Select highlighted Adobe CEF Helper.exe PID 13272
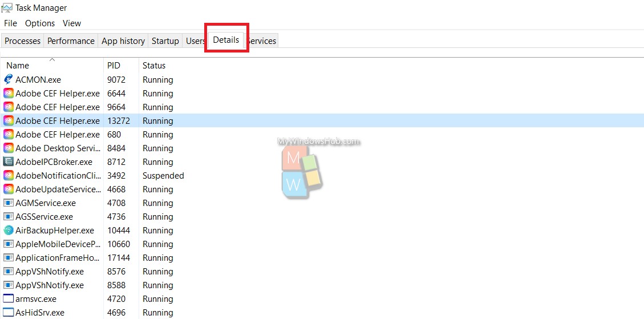The width and height of the screenshot is (644, 319). pyautogui.click(x=58, y=121)
